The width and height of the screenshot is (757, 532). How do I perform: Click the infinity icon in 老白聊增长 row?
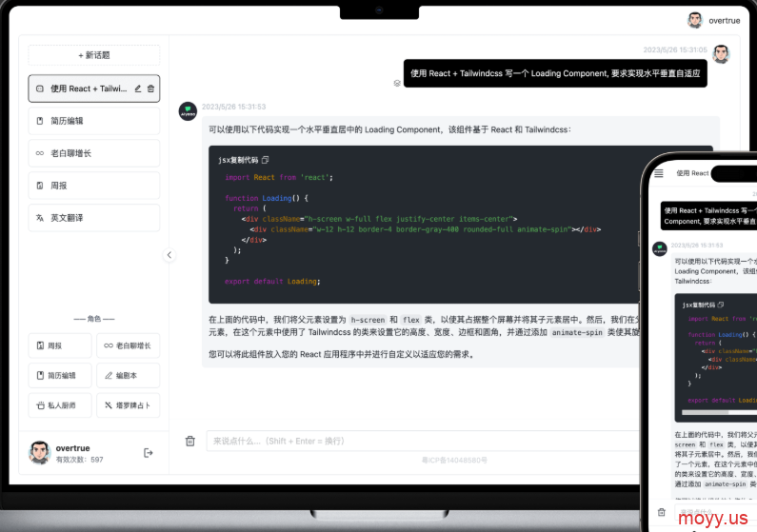click(40, 153)
